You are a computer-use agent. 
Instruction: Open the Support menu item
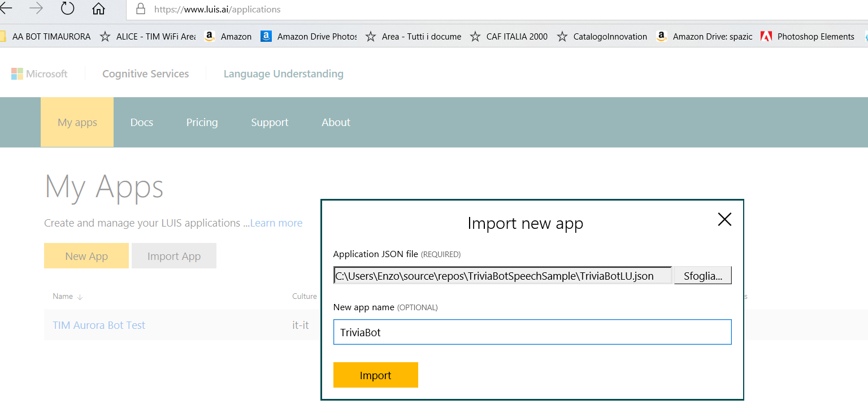(270, 123)
